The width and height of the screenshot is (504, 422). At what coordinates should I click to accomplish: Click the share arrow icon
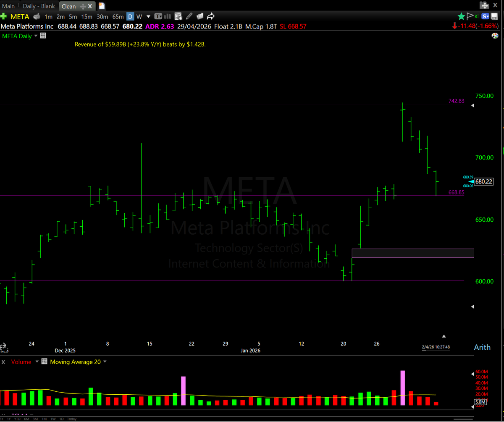click(x=211, y=16)
